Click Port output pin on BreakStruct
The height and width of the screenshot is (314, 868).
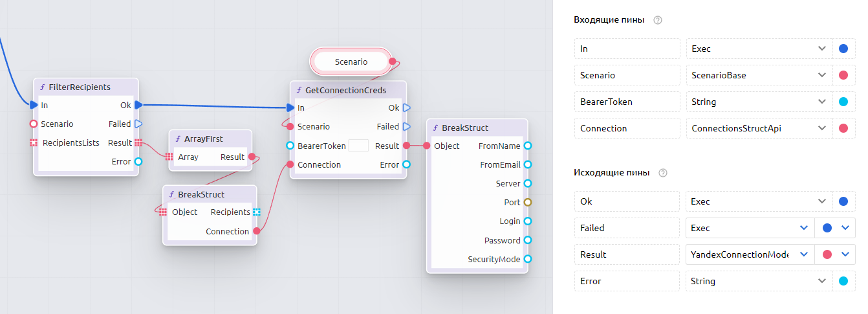pyautogui.click(x=528, y=203)
